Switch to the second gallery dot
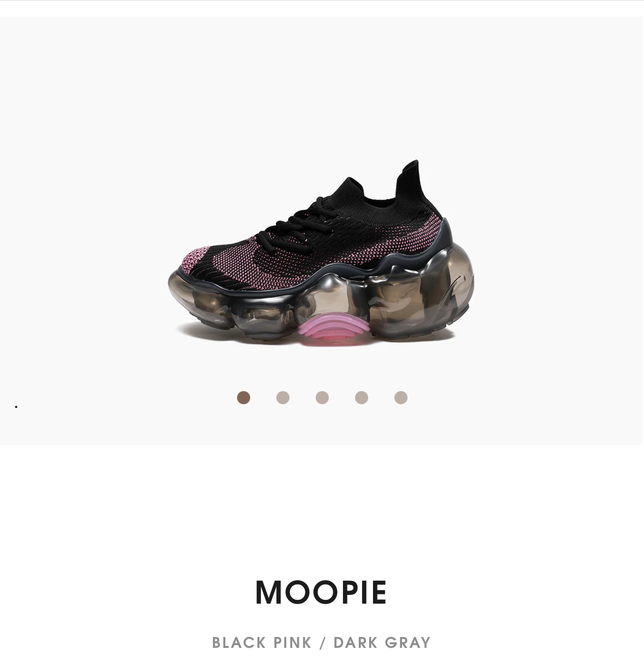The width and height of the screenshot is (644, 661). [x=283, y=398]
